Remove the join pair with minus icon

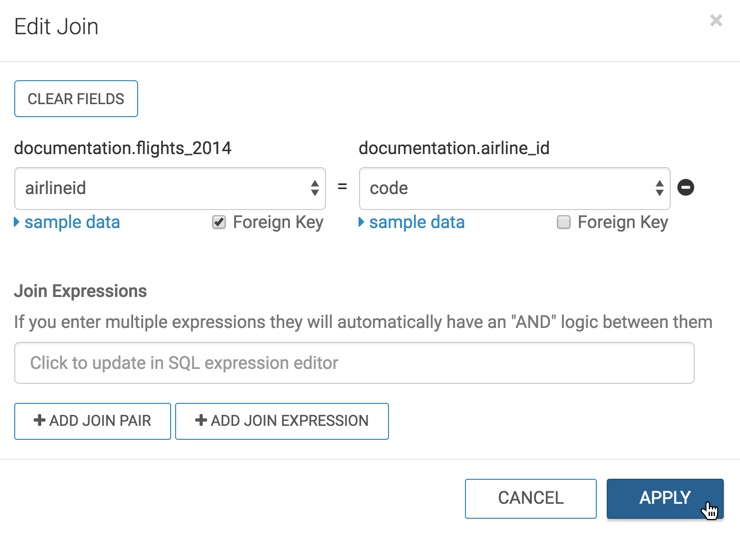pos(686,188)
